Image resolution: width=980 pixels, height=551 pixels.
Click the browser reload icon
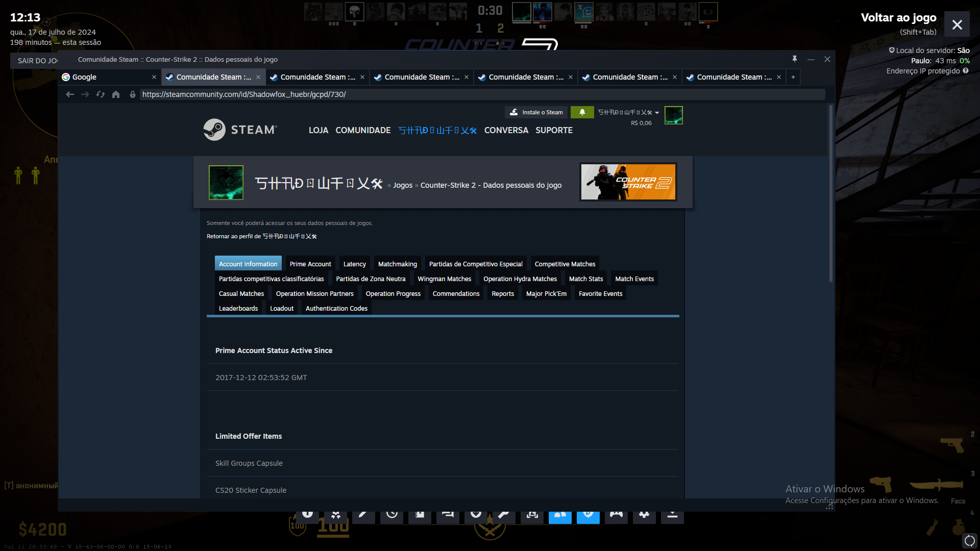point(101,94)
